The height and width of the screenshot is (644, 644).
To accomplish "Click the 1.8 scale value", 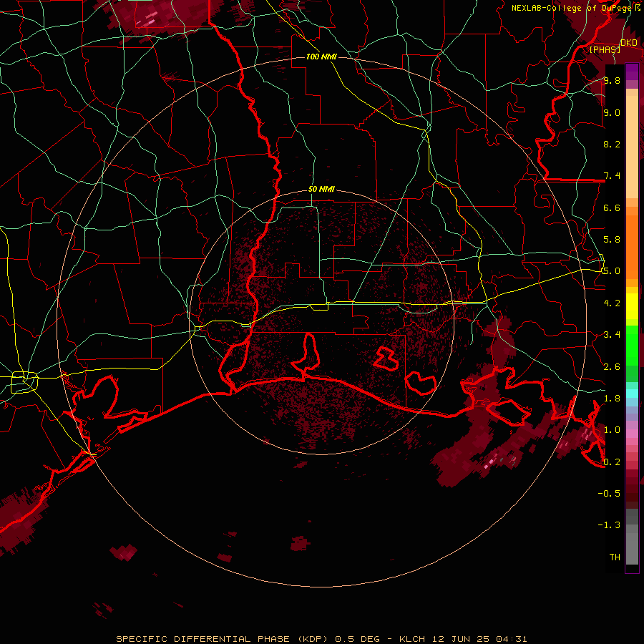I will (x=612, y=398).
